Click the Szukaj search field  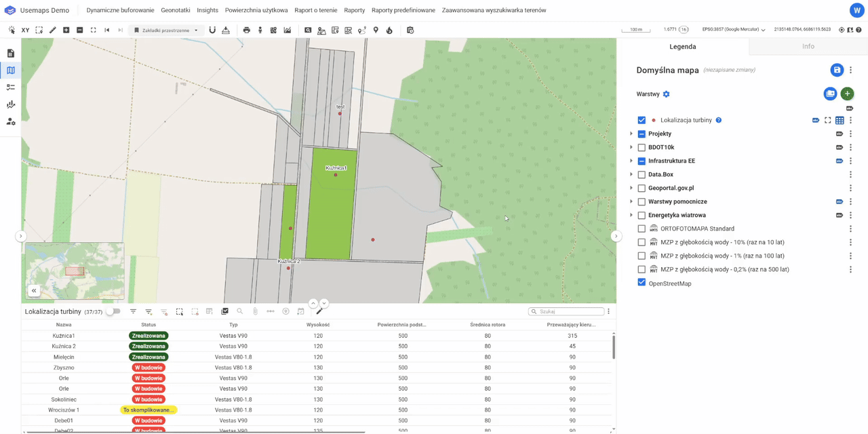click(x=568, y=312)
